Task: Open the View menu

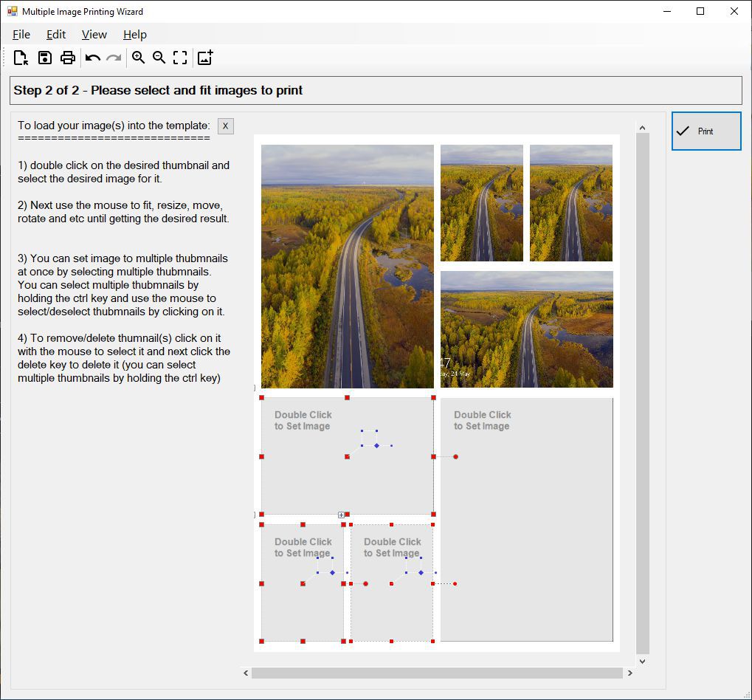Action: point(94,34)
